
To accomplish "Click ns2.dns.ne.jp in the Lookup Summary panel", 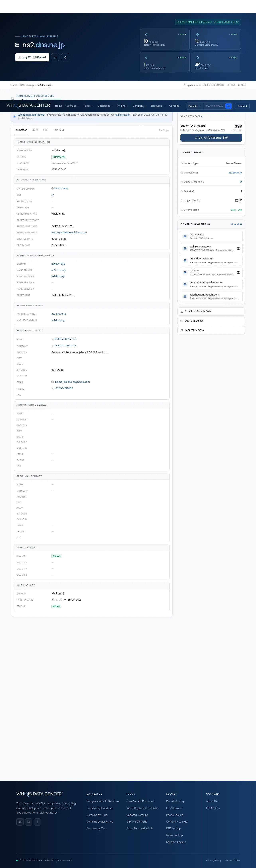I will point(235,173).
